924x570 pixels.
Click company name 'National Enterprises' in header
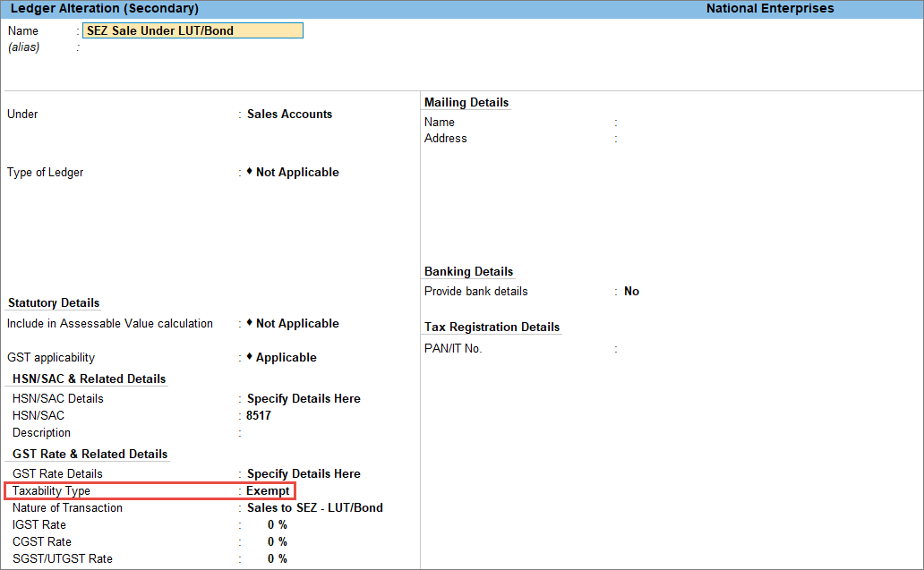point(770,9)
